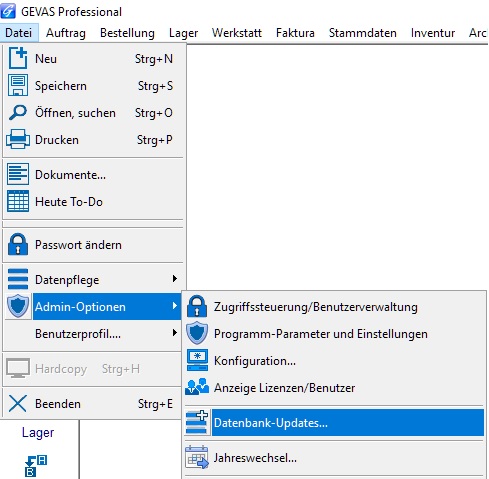Click the printer icon beside Drucken
Image resolution: width=489 pixels, height=479 pixels.
pyautogui.click(x=18, y=139)
